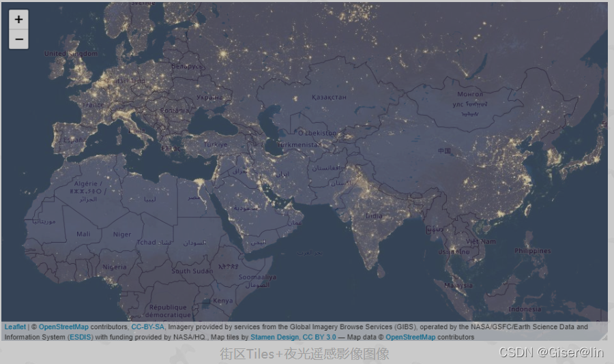Open the first OpenStreetMap contributors link
The height and width of the screenshot is (364, 614).
click(63, 327)
